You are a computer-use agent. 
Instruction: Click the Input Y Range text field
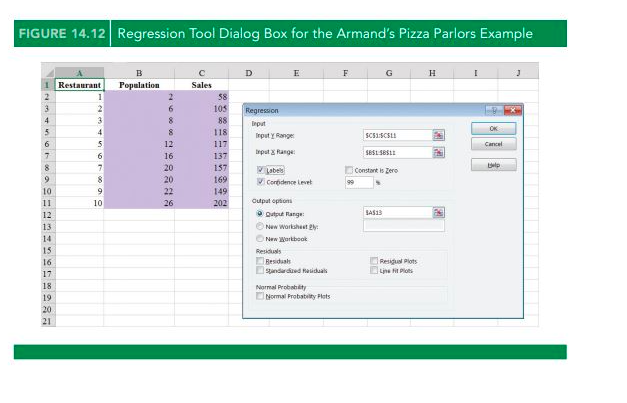[397, 135]
